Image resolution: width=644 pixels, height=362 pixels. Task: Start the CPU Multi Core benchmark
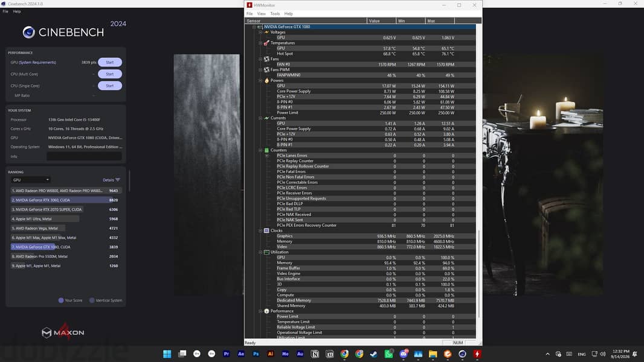(x=110, y=74)
